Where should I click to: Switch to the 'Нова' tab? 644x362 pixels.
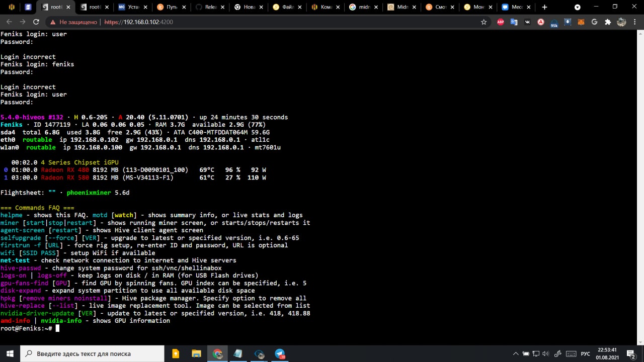click(248, 7)
